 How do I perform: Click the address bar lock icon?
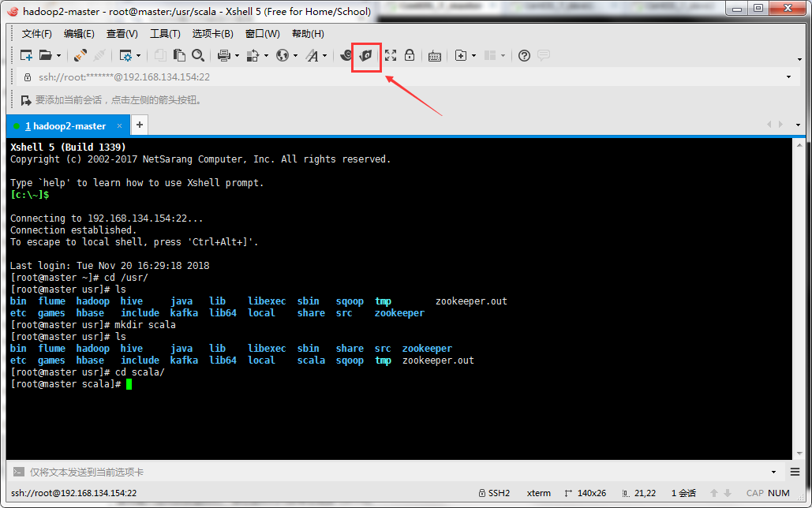point(28,77)
